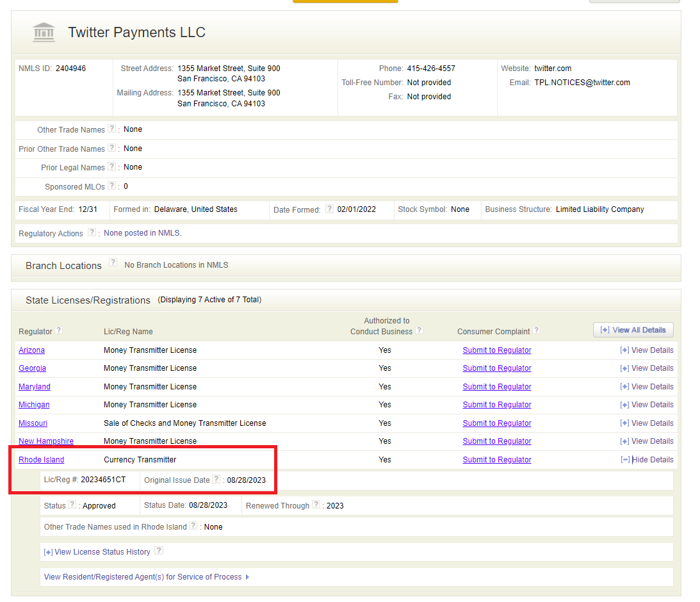Click help icon next to Other Trade Names
This screenshot has width=700, height=602.
[x=112, y=129]
